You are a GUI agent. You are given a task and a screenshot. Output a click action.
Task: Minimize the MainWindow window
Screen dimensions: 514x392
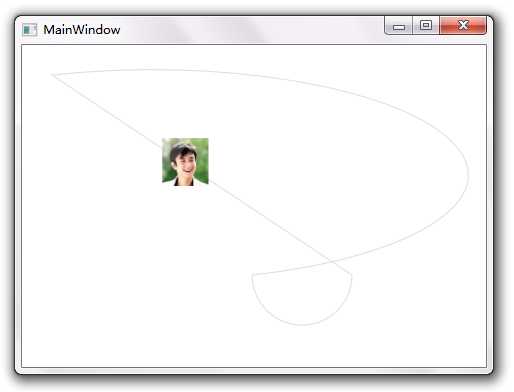399,26
